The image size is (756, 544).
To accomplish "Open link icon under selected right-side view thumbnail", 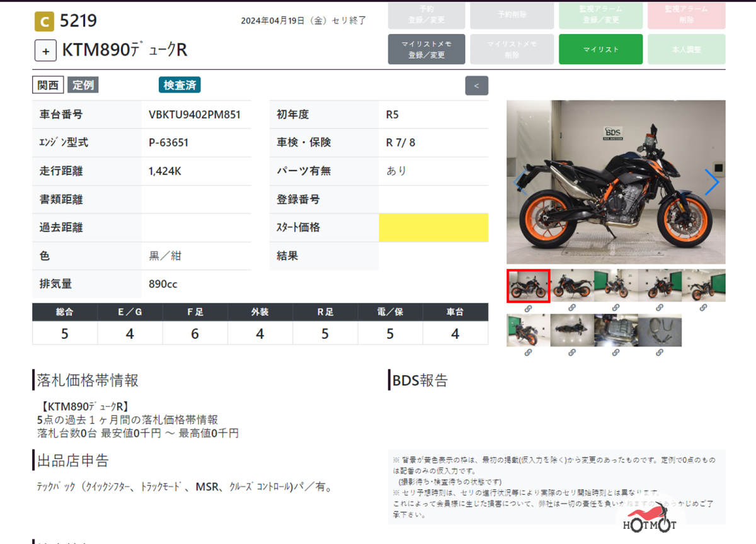I will (528, 308).
